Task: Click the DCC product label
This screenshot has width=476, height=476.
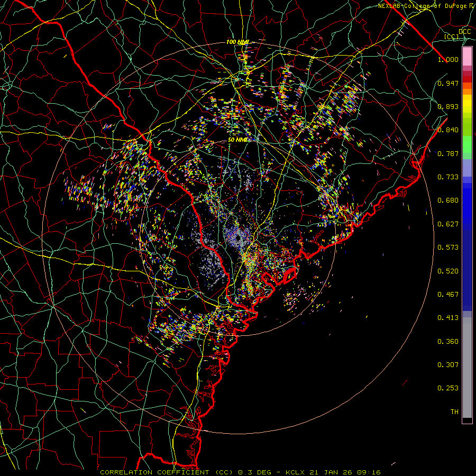Action: point(464,32)
